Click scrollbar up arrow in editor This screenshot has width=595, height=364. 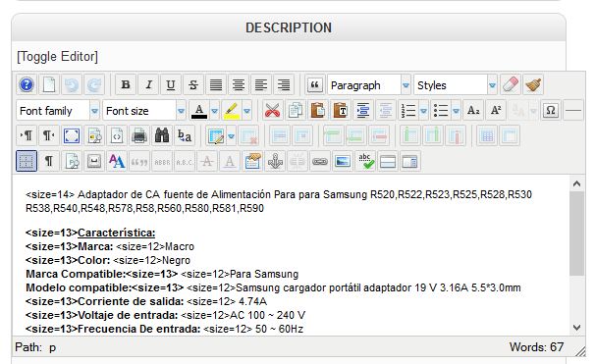coord(576,183)
